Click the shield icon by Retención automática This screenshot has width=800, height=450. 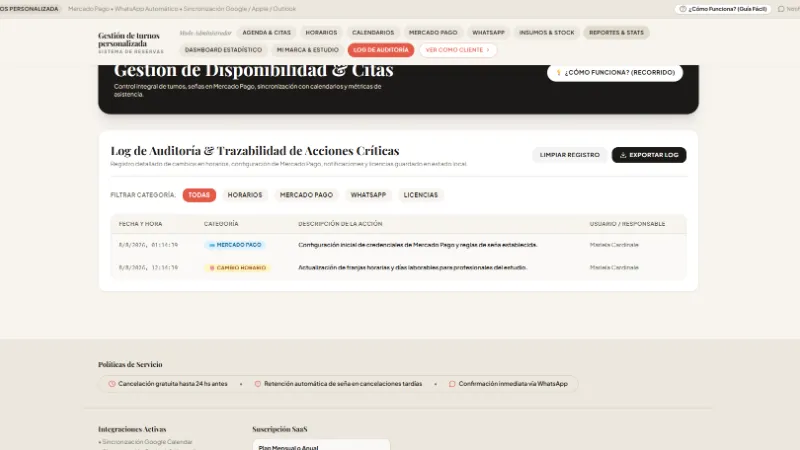coord(258,384)
